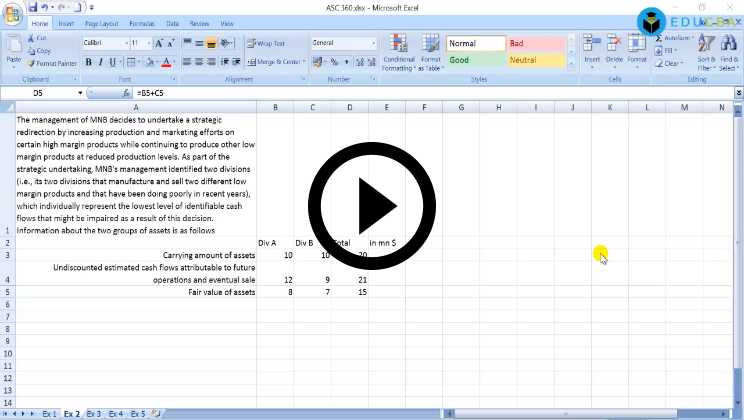Switch to the Formulas ribbon tab
Image resolution: width=744 pixels, height=420 pixels.
click(x=139, y=22)
